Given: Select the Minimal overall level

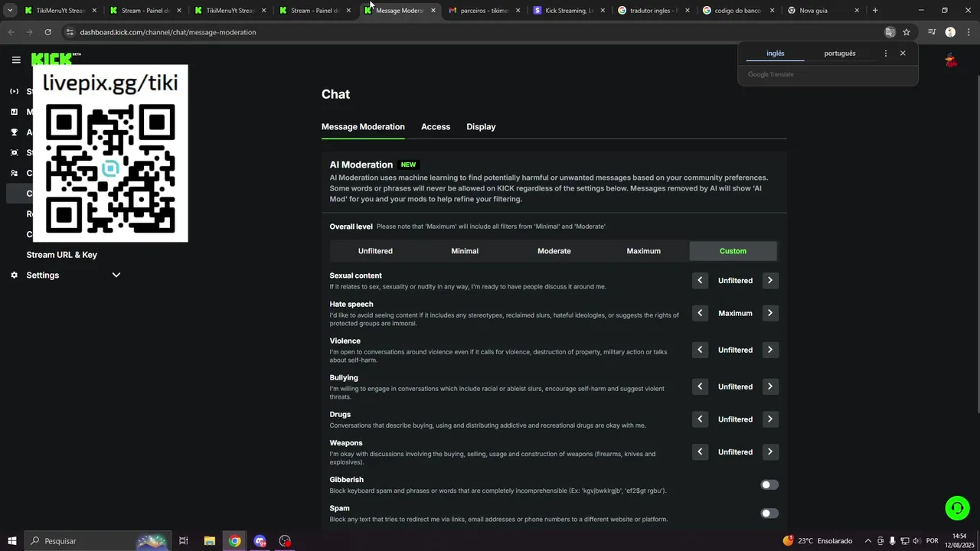Looking at the screenshot, I should pyautogui.click(x=465, y=251).
